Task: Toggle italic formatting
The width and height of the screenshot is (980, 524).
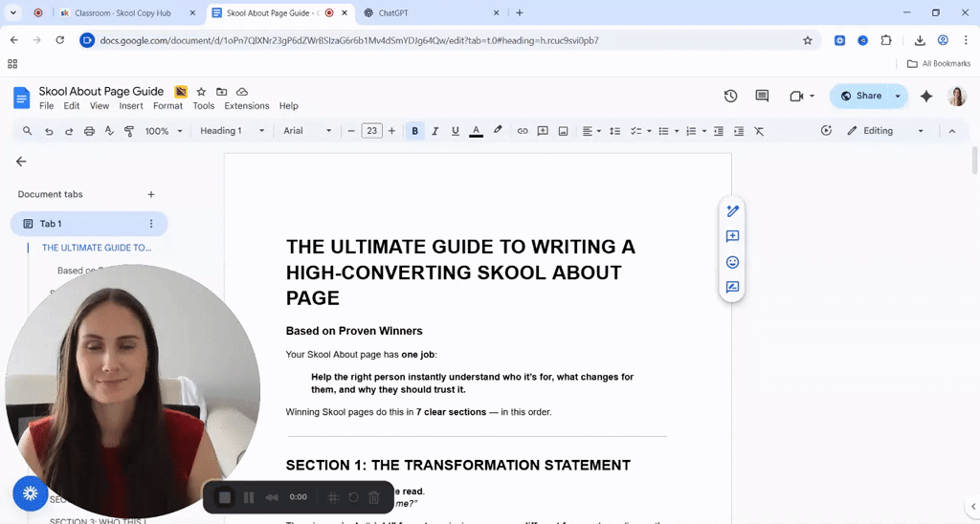Action: point(435,131)
